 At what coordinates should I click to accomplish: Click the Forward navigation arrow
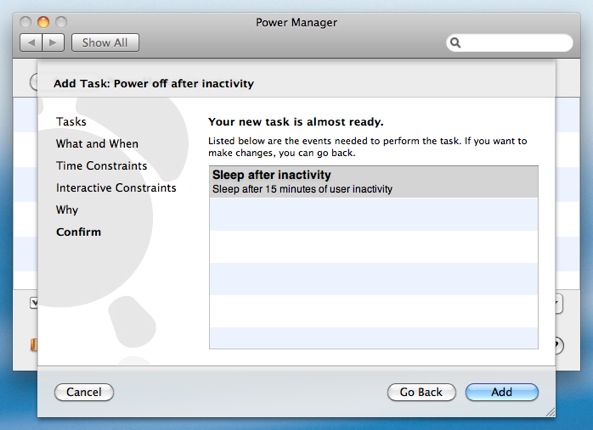point(53,43)
